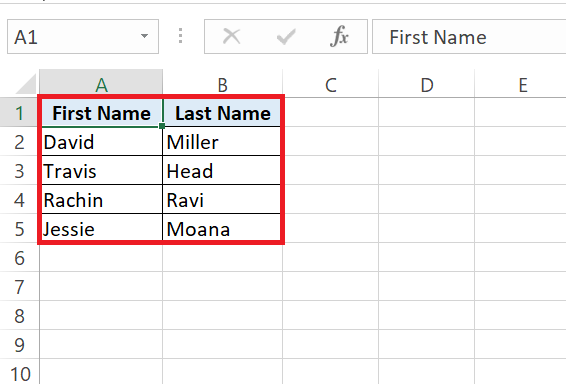Select column B header
The width and height of the screenshot is (566, 384).
click(222, 84)
